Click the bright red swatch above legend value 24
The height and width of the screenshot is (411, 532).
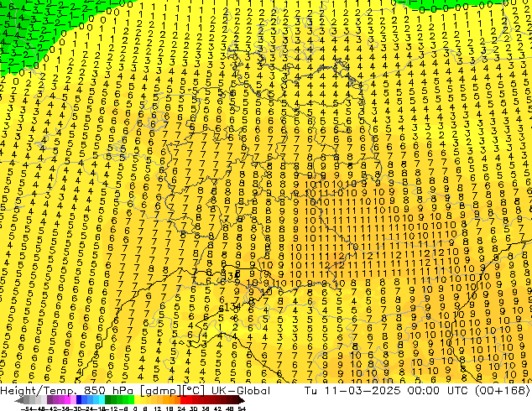coord(183,399)
